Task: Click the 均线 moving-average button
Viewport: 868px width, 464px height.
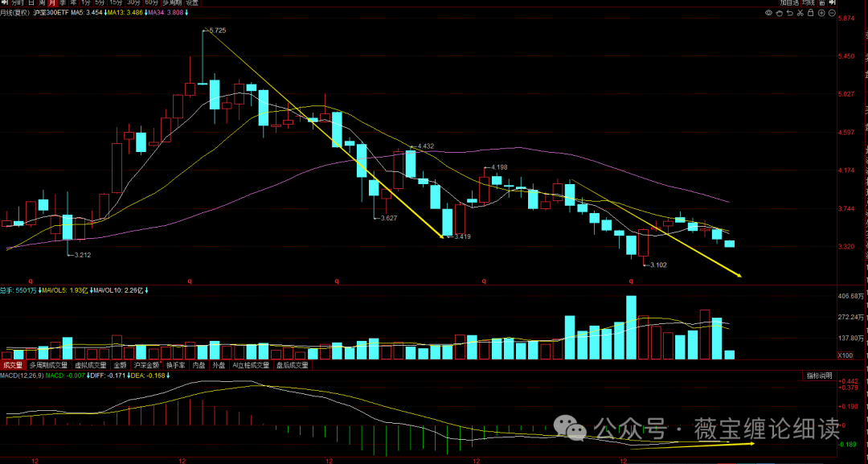Action: (x=809, y=2)
